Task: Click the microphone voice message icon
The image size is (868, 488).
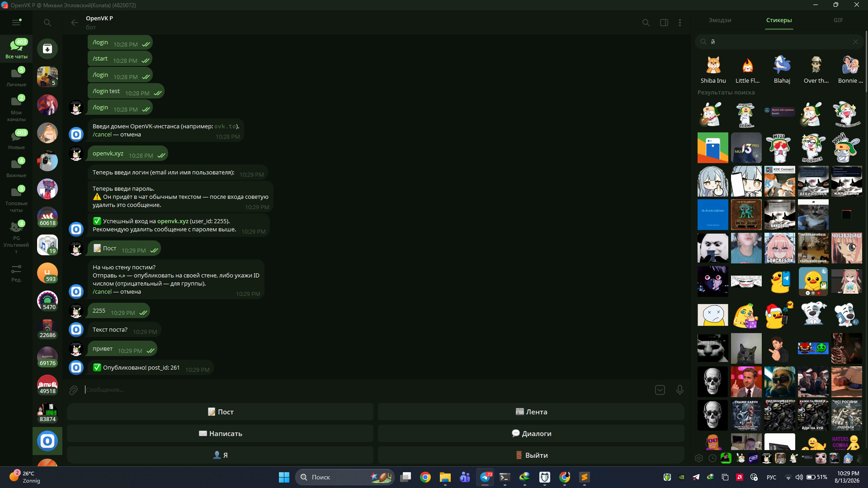Action: click(x=680, y=390)
